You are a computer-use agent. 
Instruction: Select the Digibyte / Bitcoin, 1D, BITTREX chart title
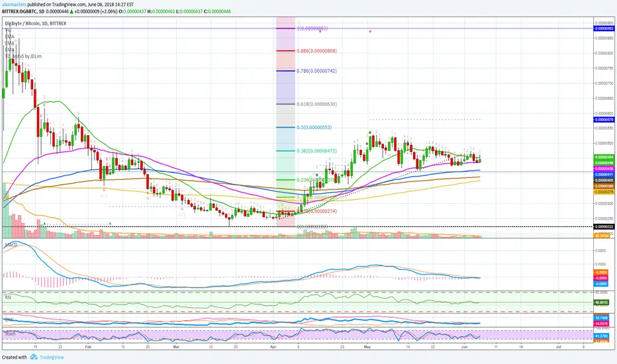(x=35, y=23)
